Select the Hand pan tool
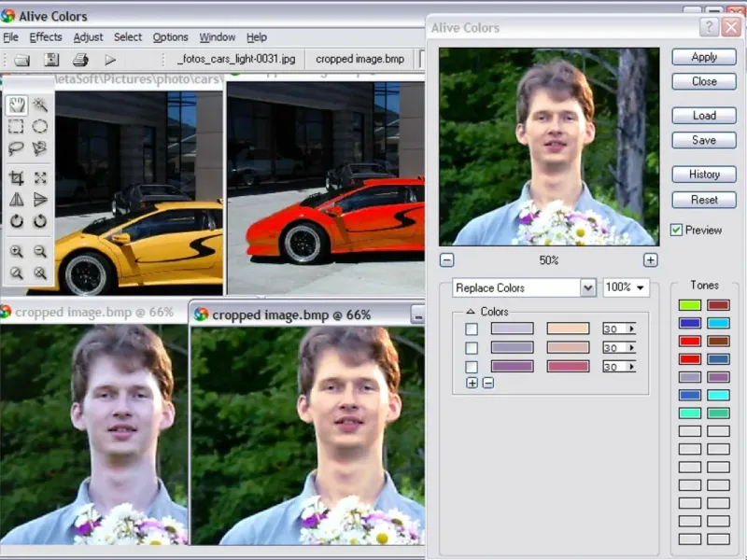The height and width of the screenshot is (560, 747). 17,105
